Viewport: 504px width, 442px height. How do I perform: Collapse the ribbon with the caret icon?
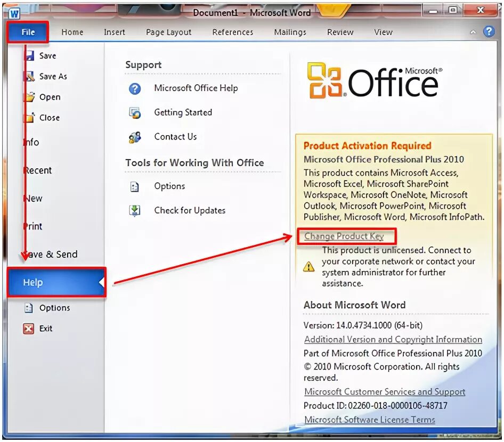pyautogui.click(x=473, y=32)
